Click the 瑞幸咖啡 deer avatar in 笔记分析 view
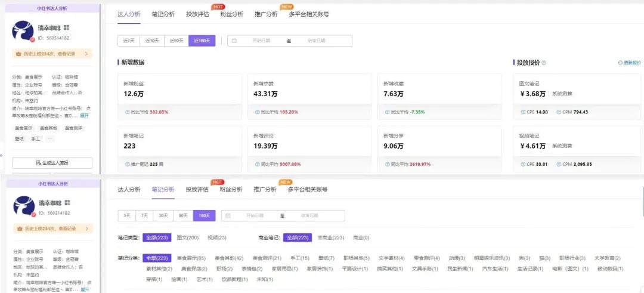This screenshot has width=644, height=293. coord(24,206)
